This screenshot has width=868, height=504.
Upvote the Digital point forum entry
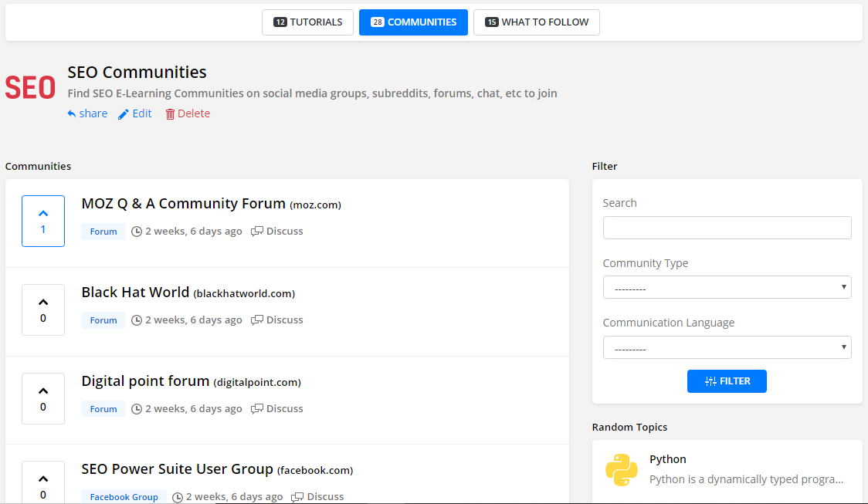[43, 398]
